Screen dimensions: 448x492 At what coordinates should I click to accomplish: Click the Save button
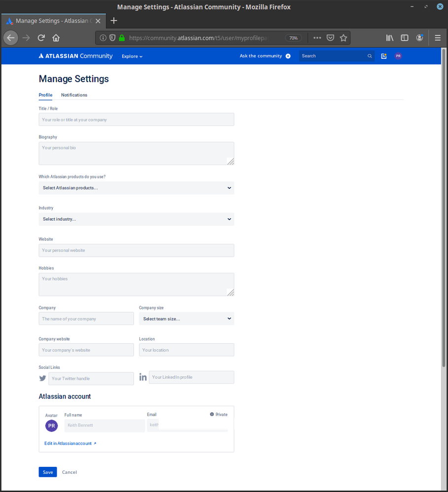(x=48, y=472)
